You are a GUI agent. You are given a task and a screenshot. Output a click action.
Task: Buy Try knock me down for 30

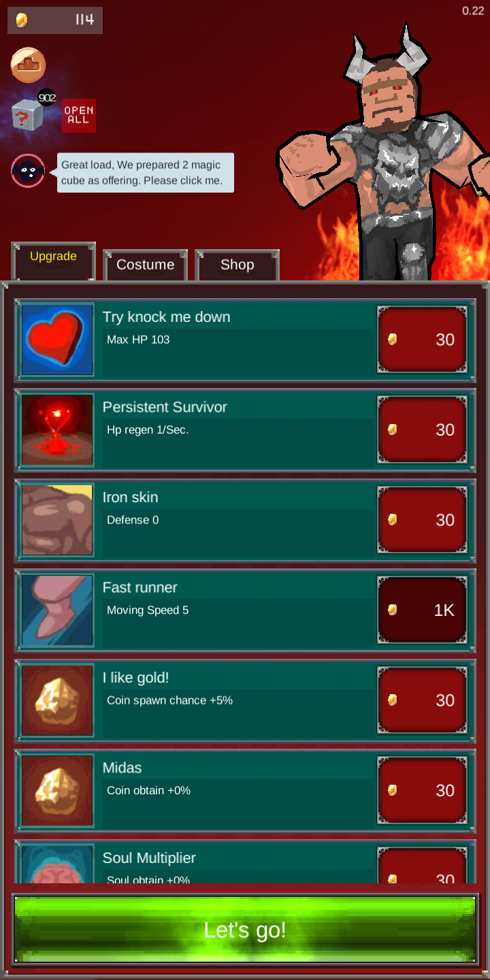point(423,340)
